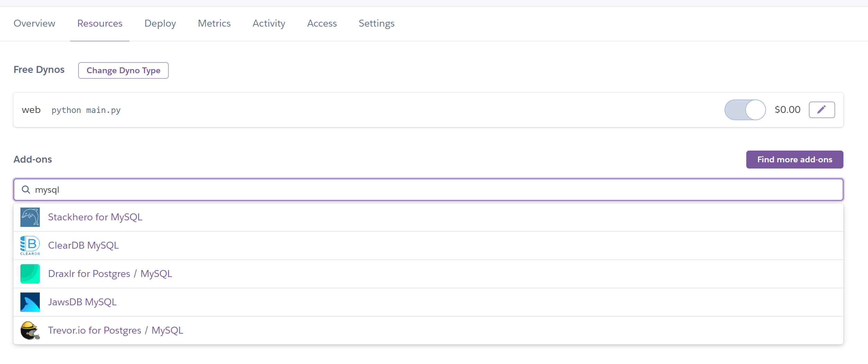
Task: Select Draxlr for Postgres / MySQL
Action: tap(110, 274)
